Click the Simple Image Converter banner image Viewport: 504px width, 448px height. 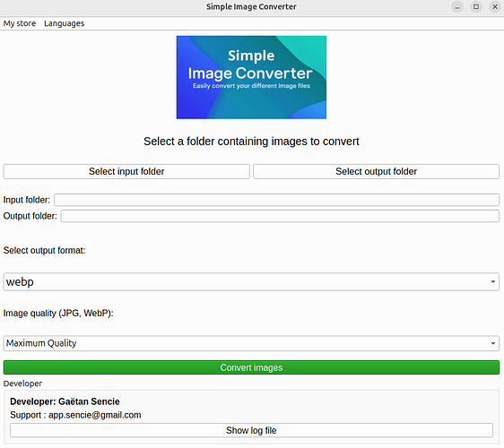coord(251,77)
